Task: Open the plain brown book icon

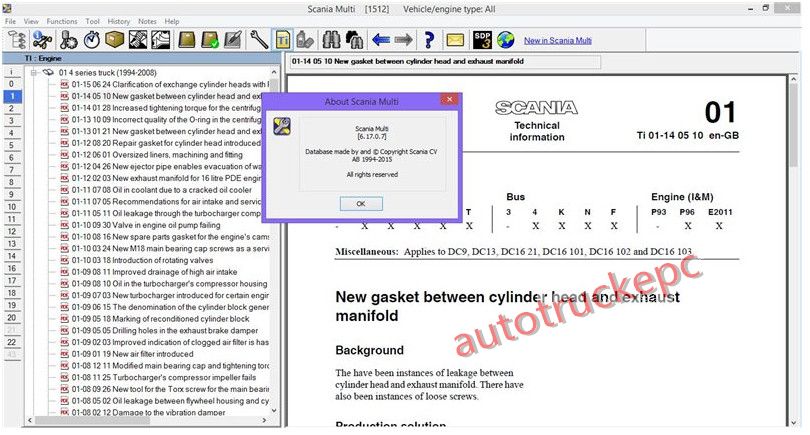Action: click(x=186, y=40)
